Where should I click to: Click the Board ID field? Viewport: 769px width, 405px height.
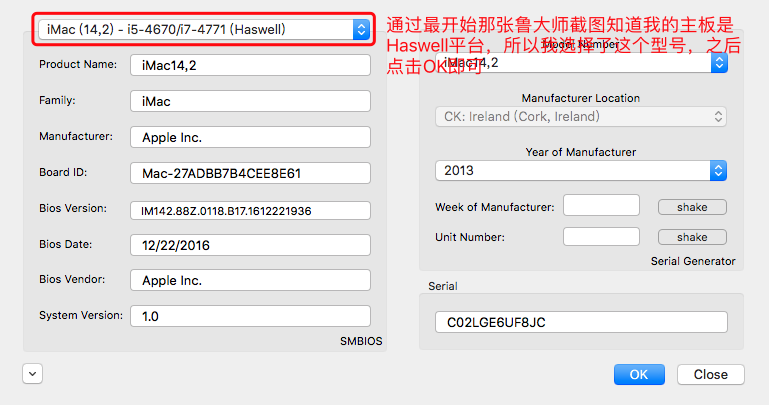click(x=250, y=173)
